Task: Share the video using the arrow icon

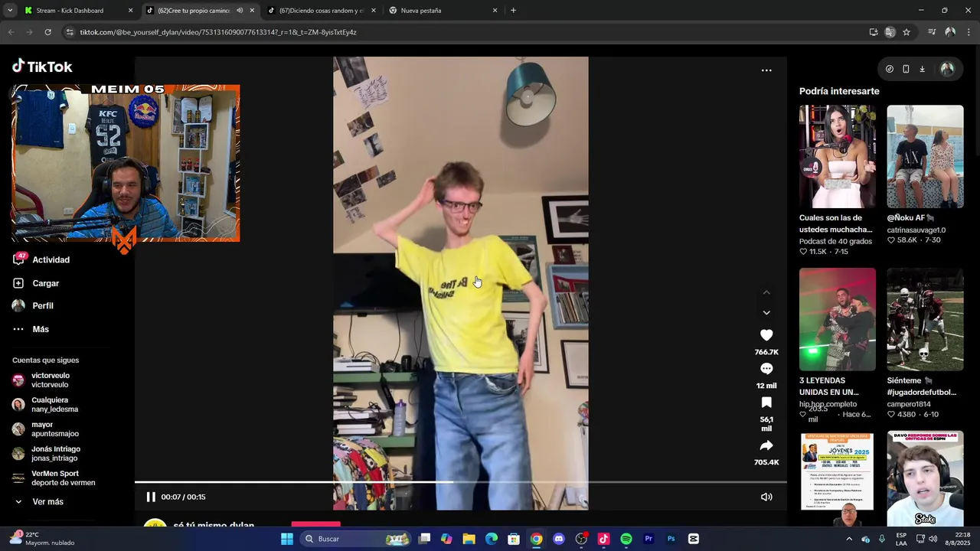Action: pyautogui.click(x=766, y=445)
